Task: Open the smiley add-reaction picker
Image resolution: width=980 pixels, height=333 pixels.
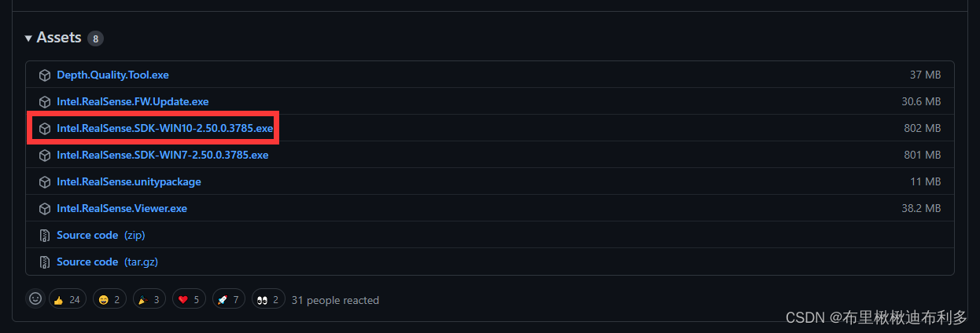Action: click(35, 299)
